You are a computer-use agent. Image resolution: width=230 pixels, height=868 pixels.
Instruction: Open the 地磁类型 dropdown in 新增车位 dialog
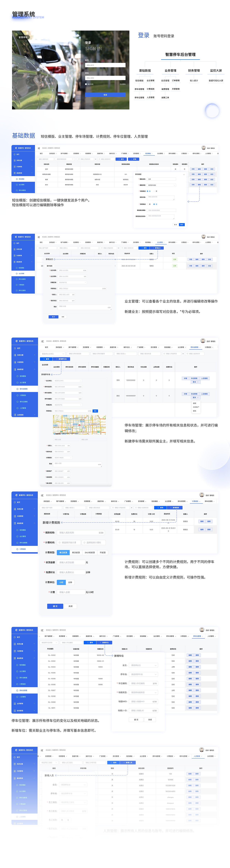(x=143, y=692)
